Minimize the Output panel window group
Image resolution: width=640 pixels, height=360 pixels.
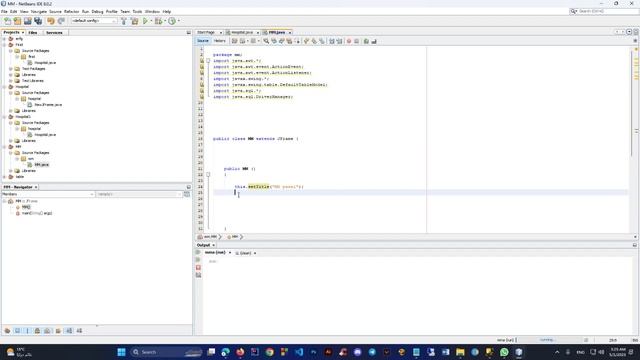[x=635, y=245]
